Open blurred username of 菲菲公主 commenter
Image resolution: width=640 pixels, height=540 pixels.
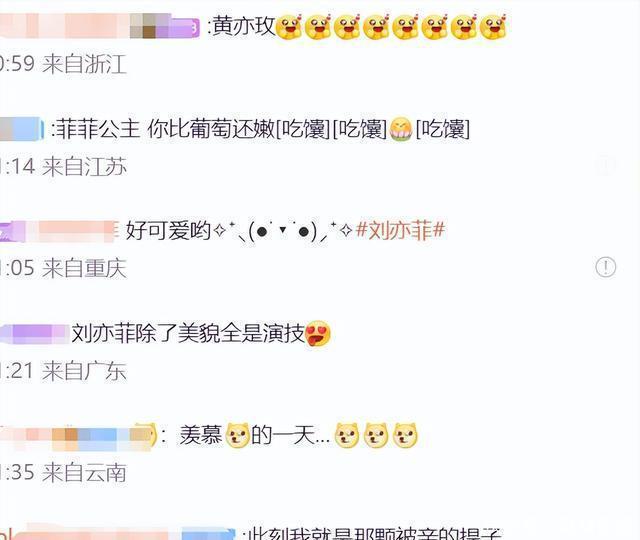(x=22, y=129)
